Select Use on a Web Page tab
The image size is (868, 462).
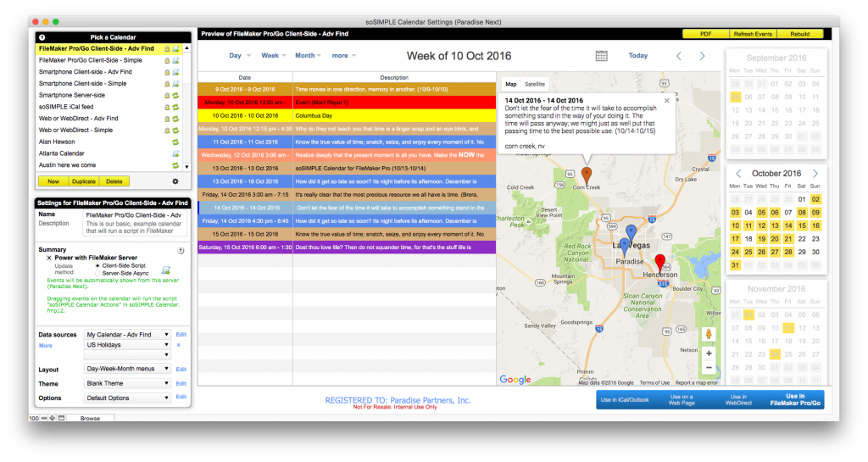[x=682, y=399]
